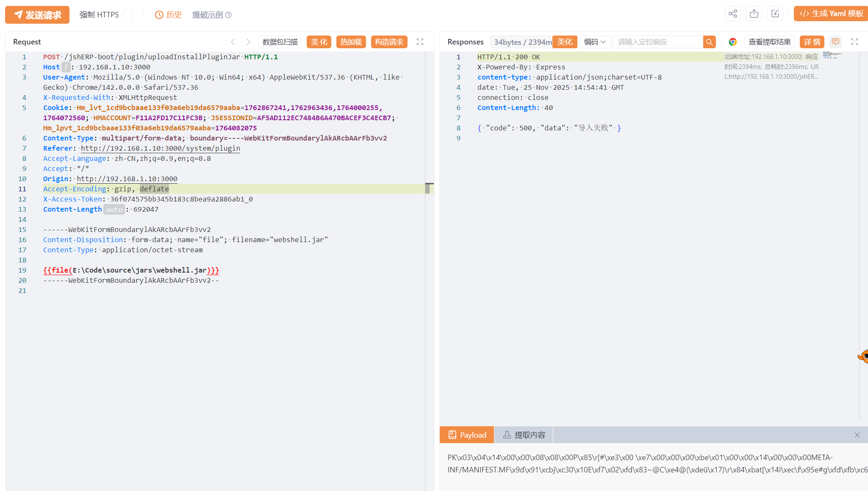Expand the Request panel to fullscreen
The width and height of the screenshot is (868, 491).
[420, 42]
